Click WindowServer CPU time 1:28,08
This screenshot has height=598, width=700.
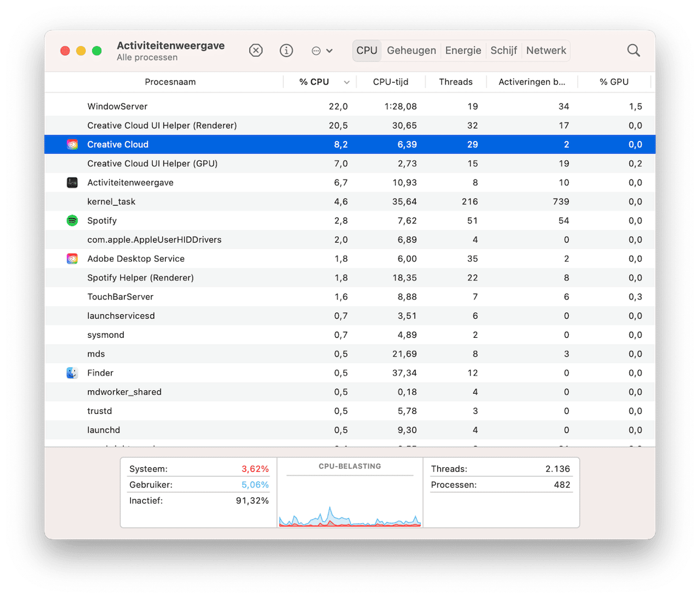point(401,106)
